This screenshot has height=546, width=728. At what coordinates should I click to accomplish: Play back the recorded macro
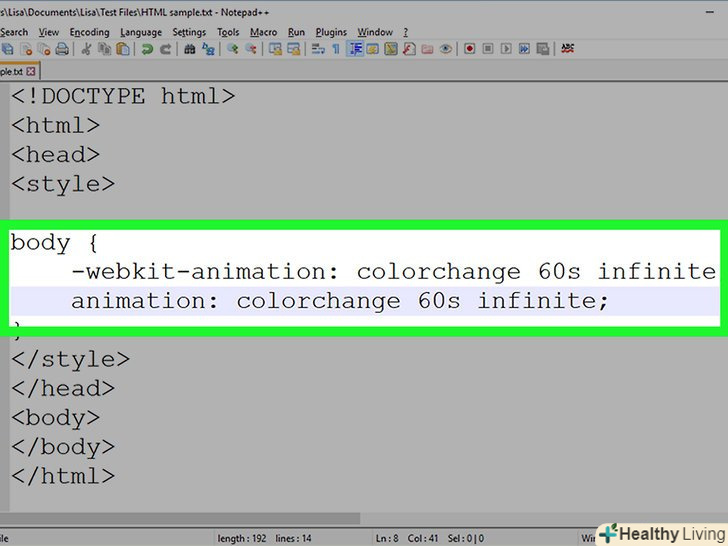506,49
